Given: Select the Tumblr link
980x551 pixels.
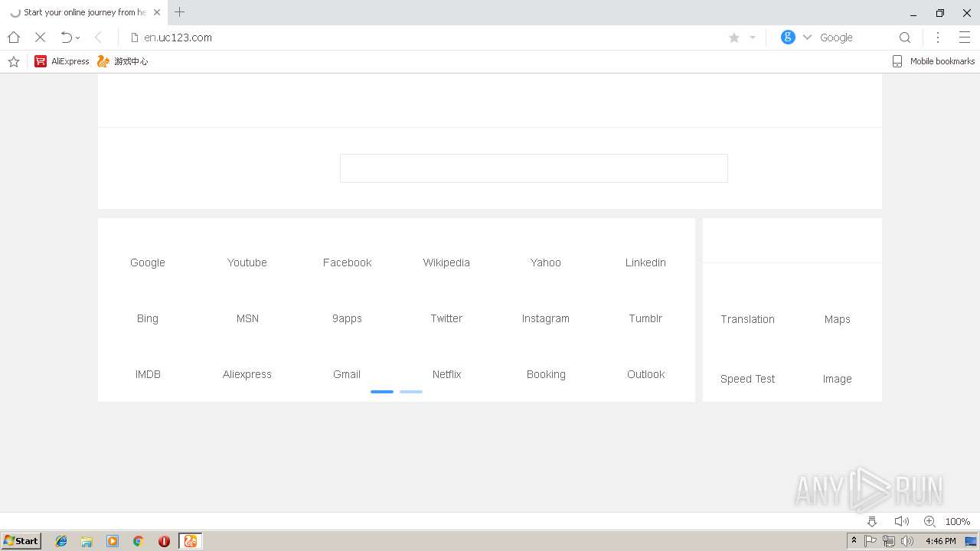Looking at the screenshot, I should [x=645, y=318].
